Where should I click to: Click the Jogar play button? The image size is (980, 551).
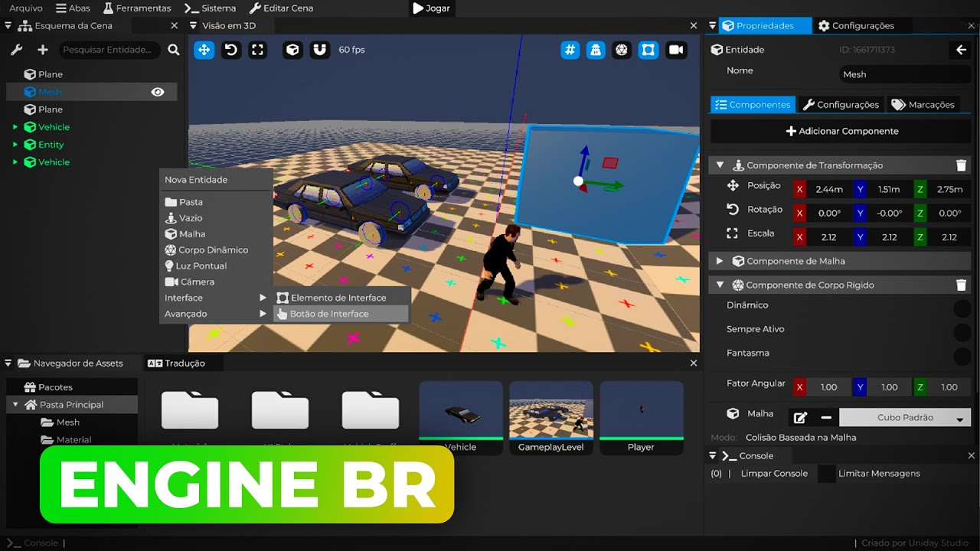click(x=431, y=8)
